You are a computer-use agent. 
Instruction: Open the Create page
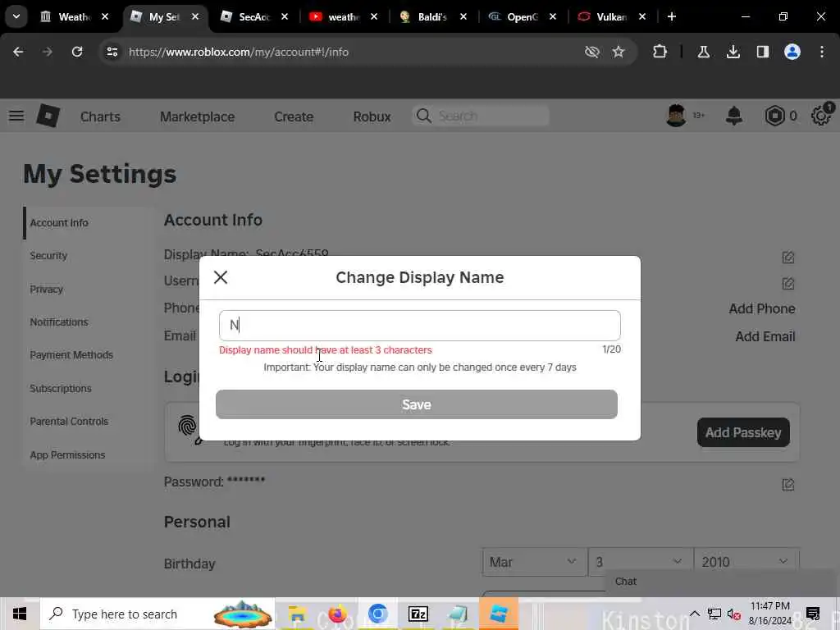294,116
